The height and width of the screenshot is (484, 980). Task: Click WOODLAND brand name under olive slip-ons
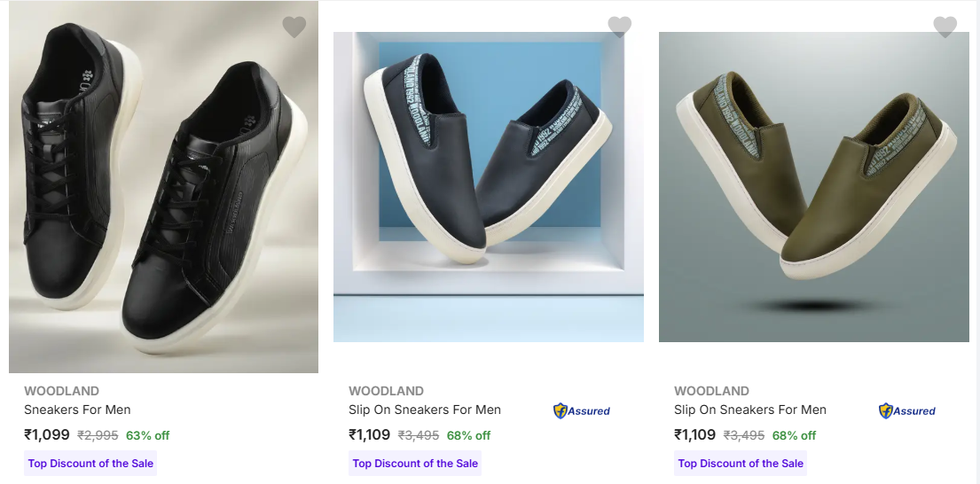tap(711, 391)
